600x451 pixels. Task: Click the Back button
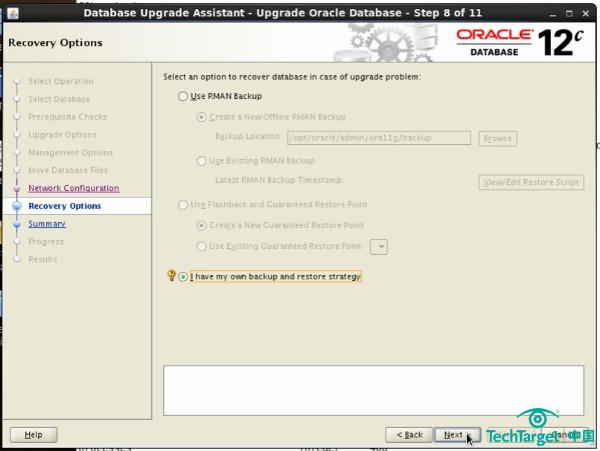(409, 435)
